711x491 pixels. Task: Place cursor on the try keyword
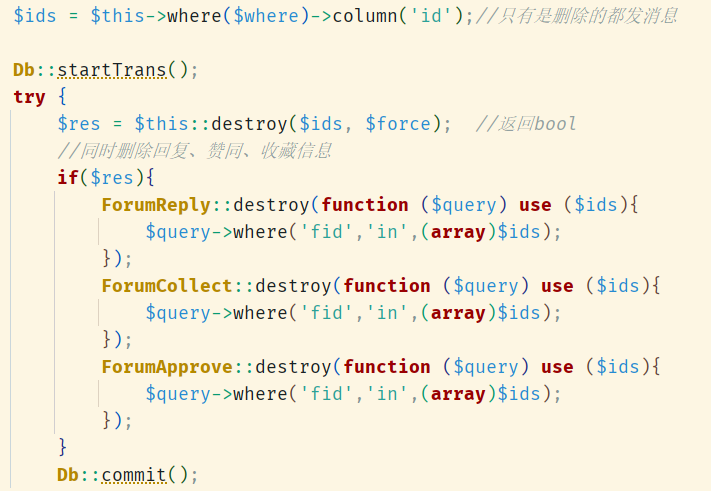(29, 97)
